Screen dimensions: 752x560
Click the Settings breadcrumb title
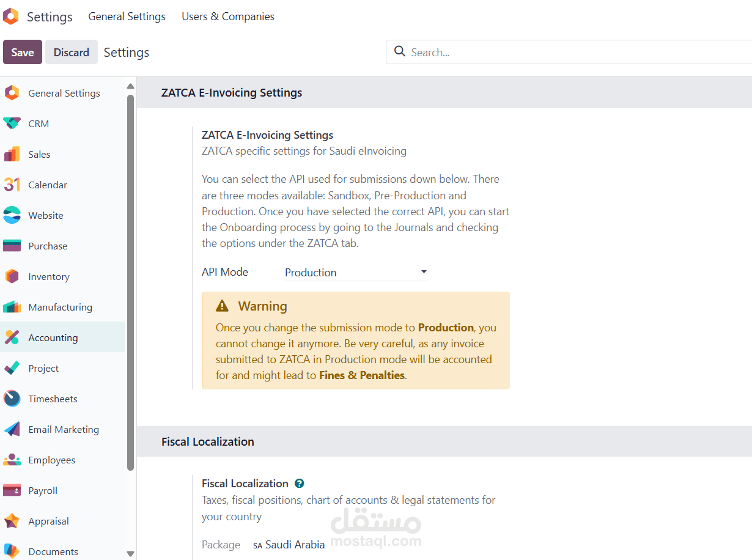(x=127, y=53)
